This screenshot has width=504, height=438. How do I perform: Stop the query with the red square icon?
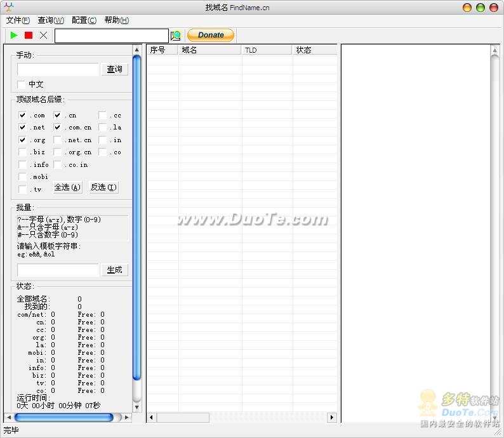[x=29, y=35]
